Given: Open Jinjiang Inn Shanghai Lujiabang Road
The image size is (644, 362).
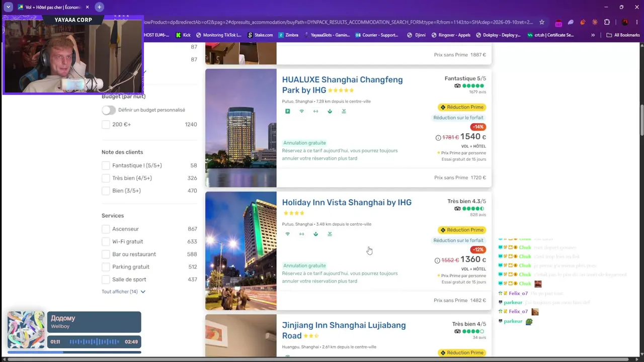Looking at the screenshot, I should 344,330.
